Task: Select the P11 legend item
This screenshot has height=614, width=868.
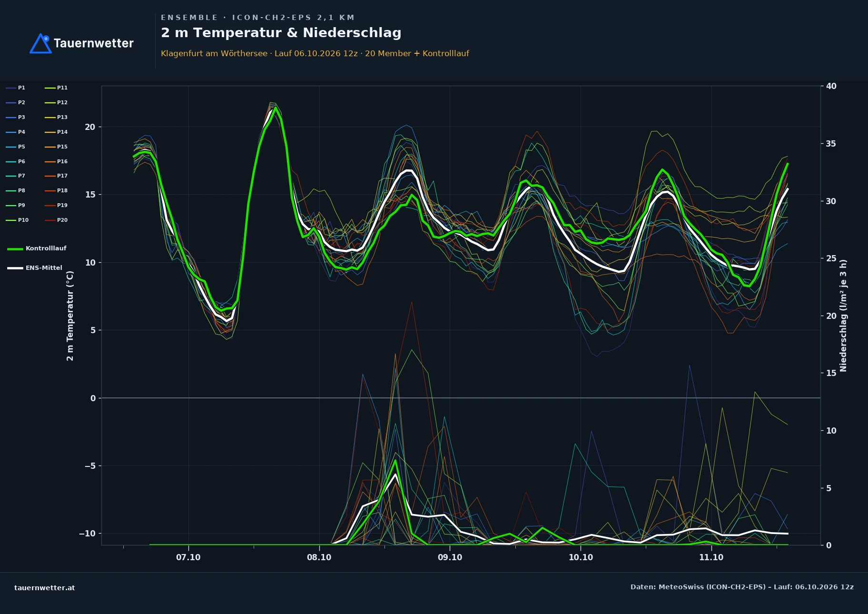Action: (56, 88)
